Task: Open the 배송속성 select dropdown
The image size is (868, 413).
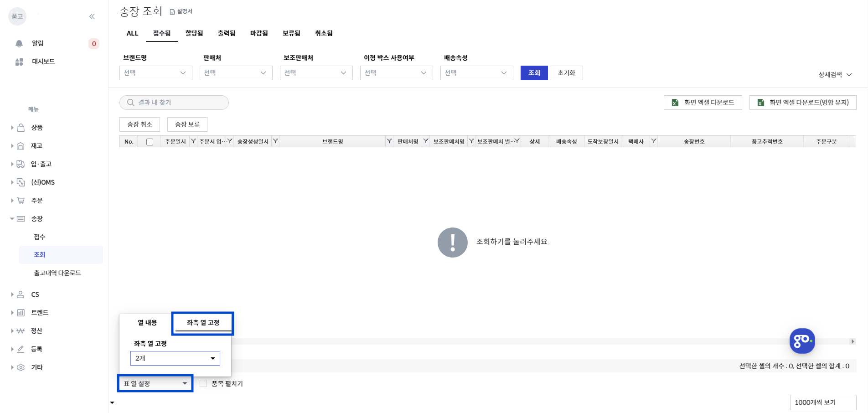Action: point(477,73)
